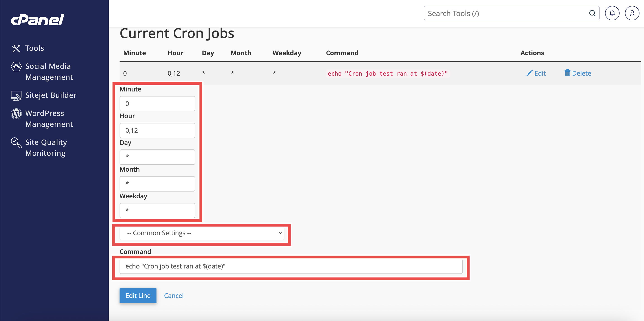
Task: Click the Site Quality Monitoring icon
Action: point(16,143)
